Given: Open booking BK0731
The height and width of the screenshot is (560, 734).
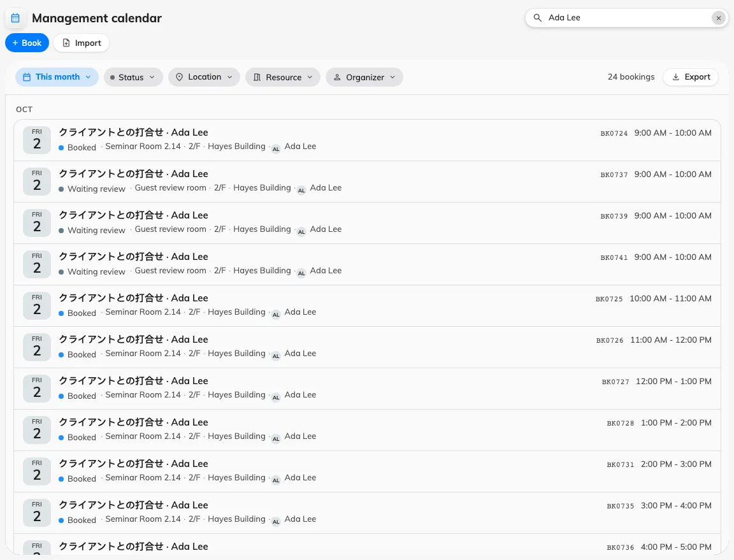Looking at the screenshot, I should 367,471.
